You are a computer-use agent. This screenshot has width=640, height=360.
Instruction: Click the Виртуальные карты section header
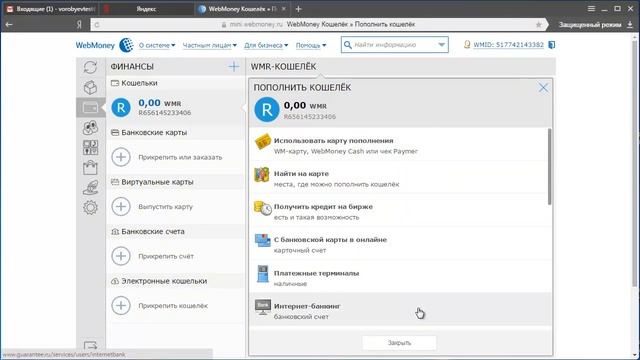tap(175, 182)
